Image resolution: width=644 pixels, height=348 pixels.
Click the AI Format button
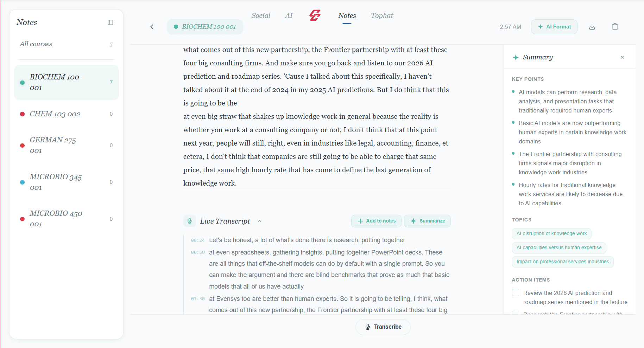554,26
